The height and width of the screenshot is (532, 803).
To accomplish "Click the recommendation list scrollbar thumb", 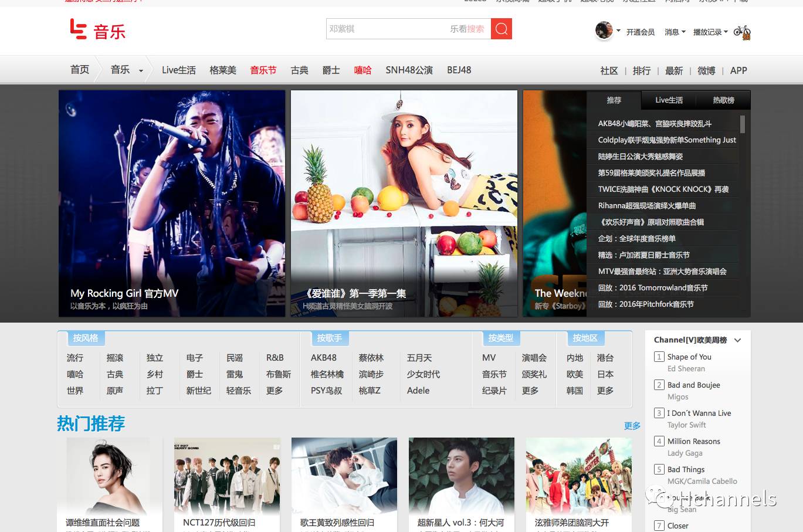I will click(743, 124).
